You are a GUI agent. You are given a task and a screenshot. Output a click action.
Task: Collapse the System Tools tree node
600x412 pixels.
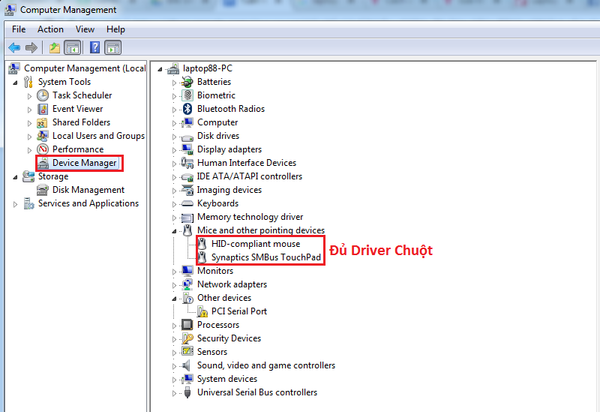(x=15, y=83)
